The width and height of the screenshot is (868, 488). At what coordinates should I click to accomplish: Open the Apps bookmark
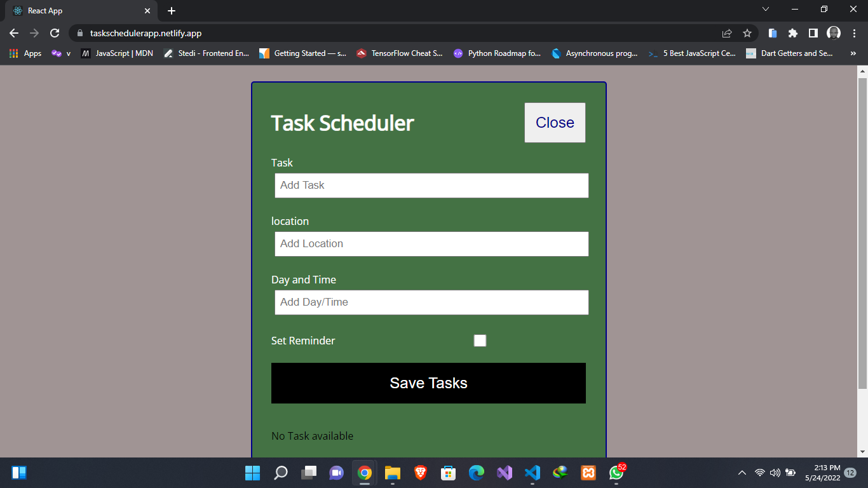(25, 53)
